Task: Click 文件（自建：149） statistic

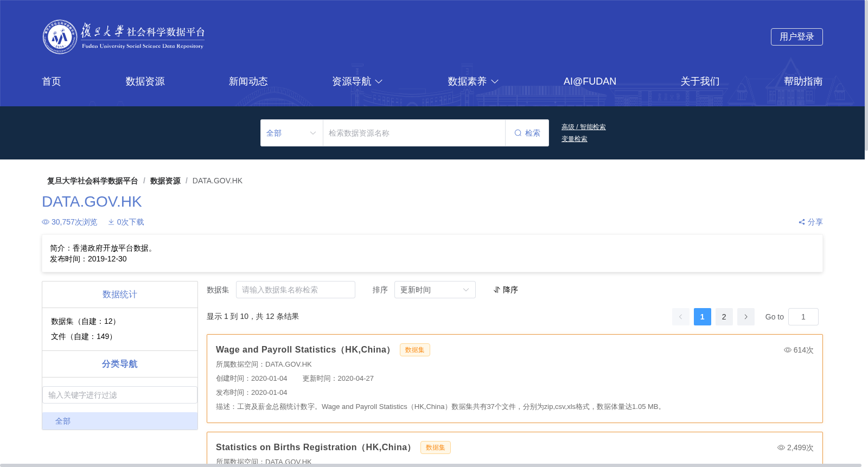Action: [x=84, y=336]
